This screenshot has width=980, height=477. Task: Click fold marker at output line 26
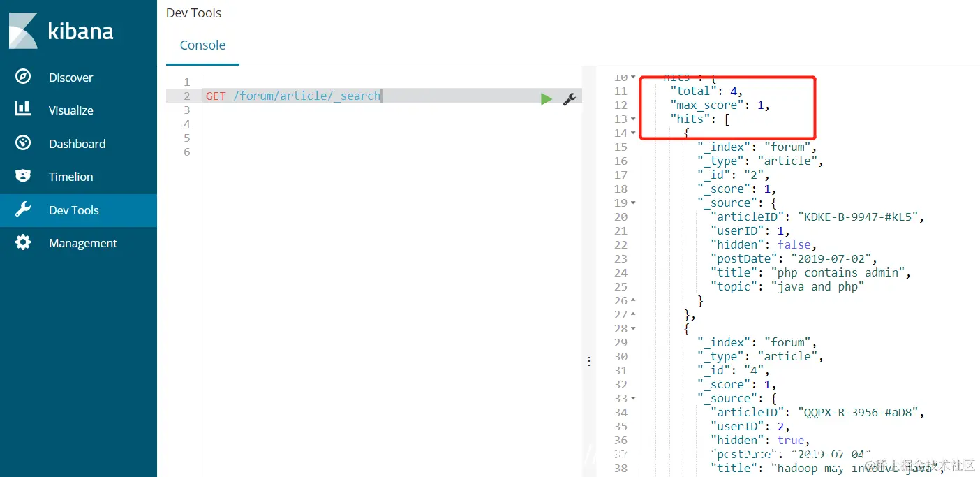[x=633, y=300]
